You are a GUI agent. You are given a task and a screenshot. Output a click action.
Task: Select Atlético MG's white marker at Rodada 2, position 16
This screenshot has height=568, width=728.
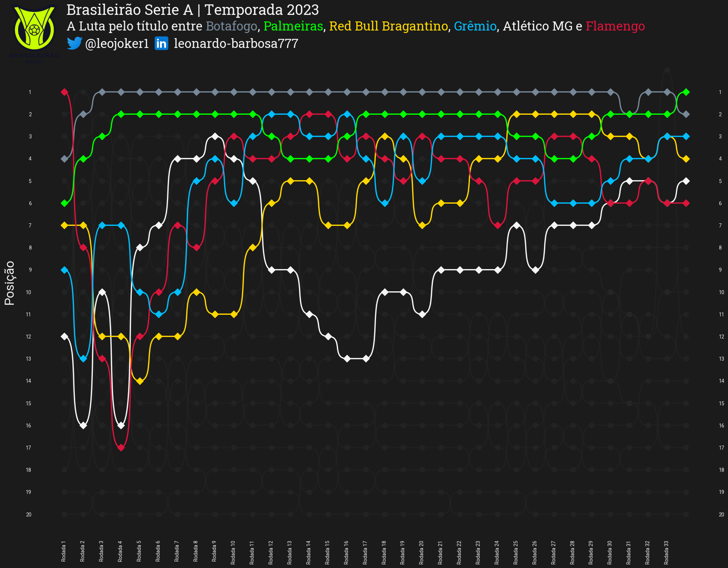(x=83, y=425)
